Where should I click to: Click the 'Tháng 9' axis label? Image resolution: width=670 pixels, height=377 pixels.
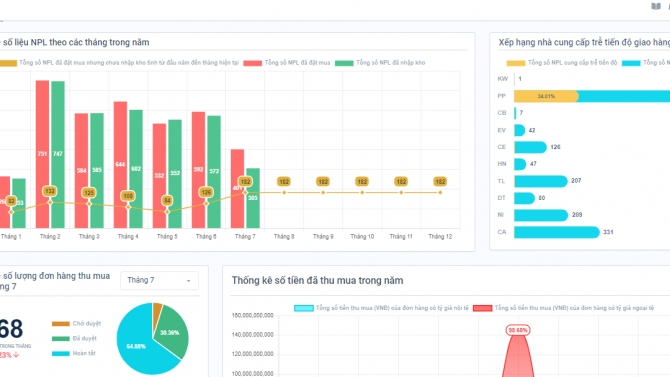[323, 236]
